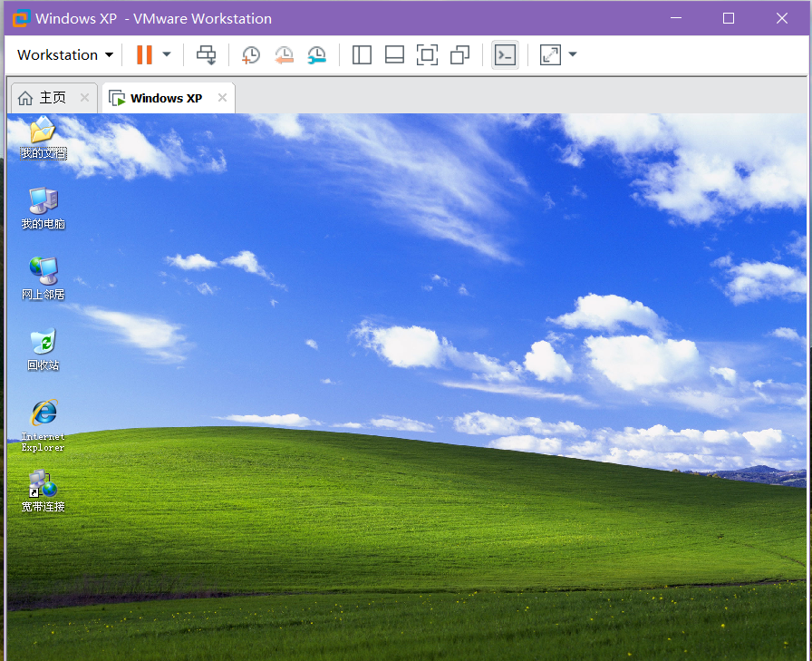This screenshot has width=812, height=661.
Task: Open the snapshot manager
Action: coord(316,55)
